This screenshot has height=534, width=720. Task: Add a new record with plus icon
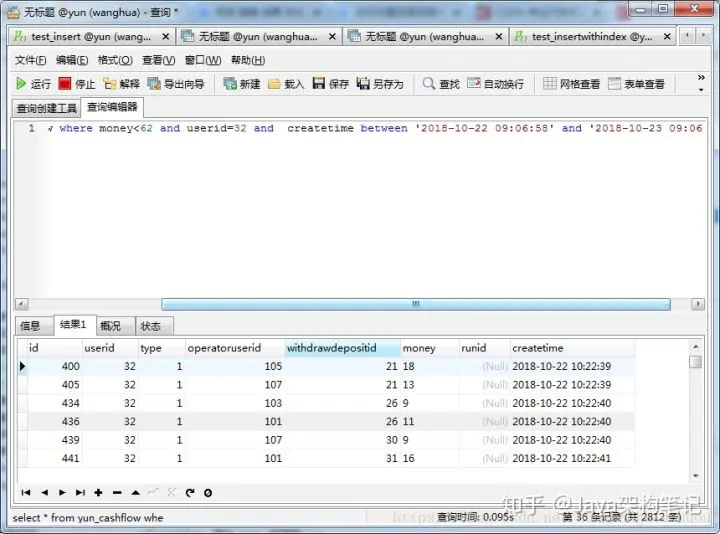point(98,493)
